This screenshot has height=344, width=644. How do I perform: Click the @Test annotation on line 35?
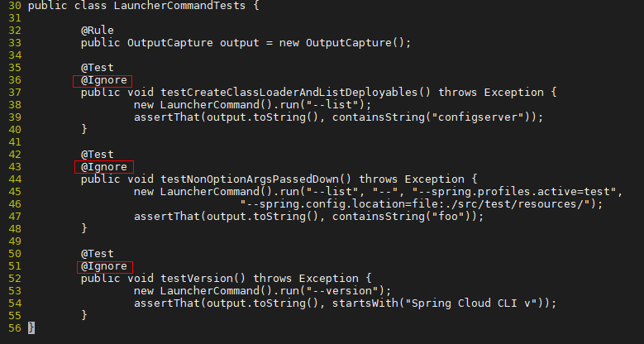click(98, 68)
